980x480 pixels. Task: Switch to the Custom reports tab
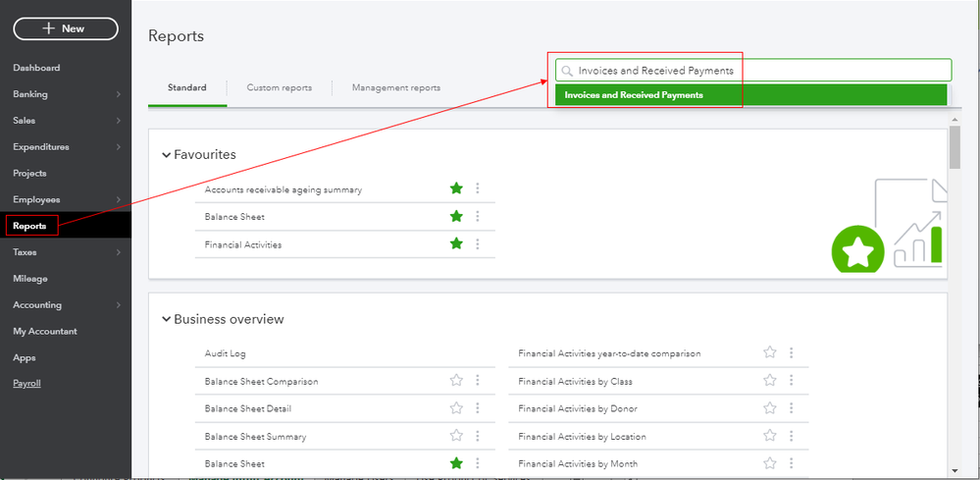click(x=280, y=87)
